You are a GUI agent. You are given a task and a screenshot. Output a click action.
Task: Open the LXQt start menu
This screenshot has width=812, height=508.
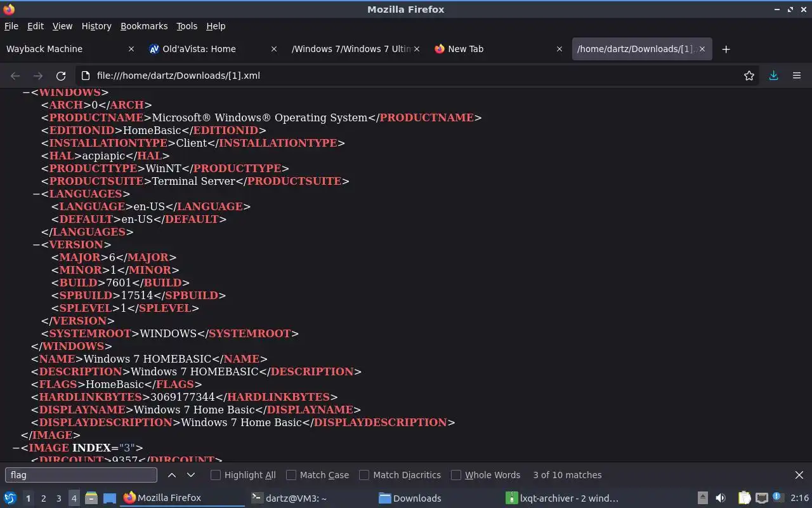tap(10, 498)
